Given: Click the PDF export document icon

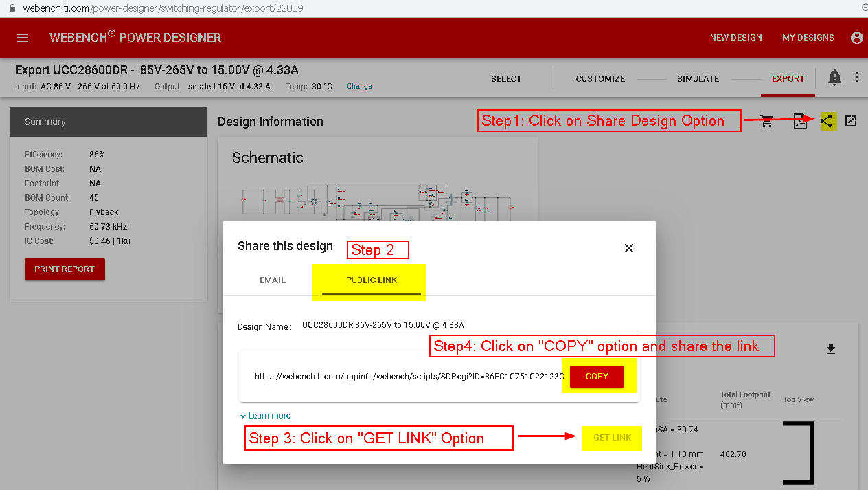Looking at the screenshot, I should click(800, 122).
